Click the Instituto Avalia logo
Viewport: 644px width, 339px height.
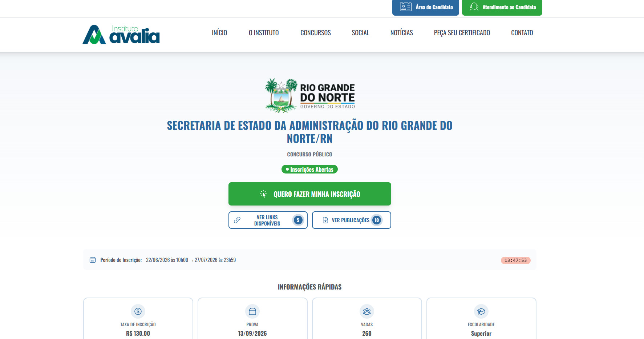point(121,34)
